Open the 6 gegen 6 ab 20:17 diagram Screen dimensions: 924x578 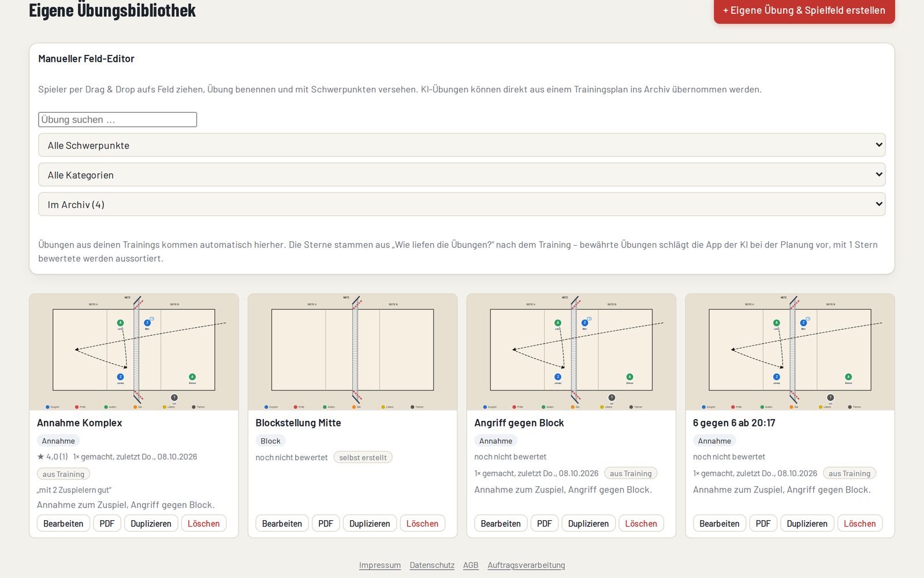click(790, 352)
